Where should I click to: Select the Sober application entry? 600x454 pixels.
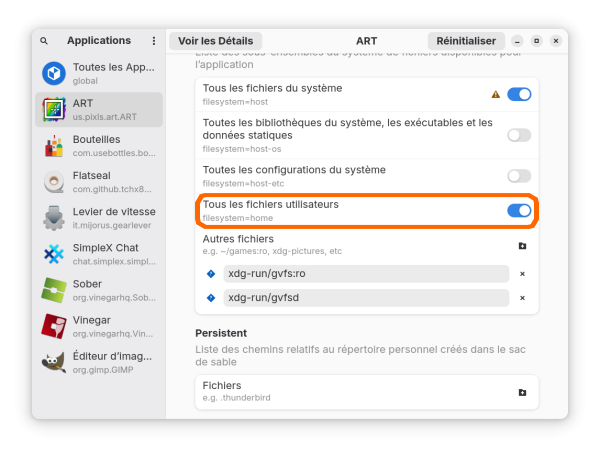point(99,290)
